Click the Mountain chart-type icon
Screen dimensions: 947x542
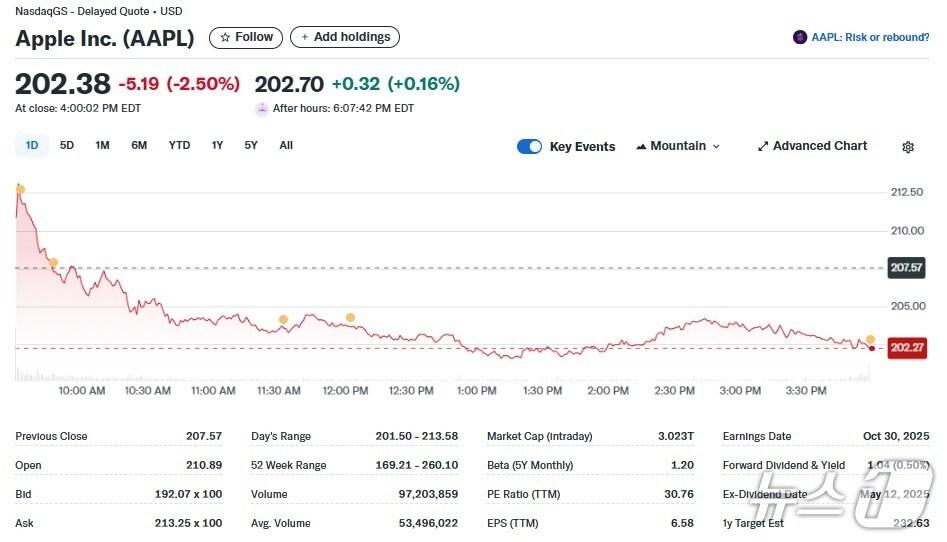coord(641,146)
